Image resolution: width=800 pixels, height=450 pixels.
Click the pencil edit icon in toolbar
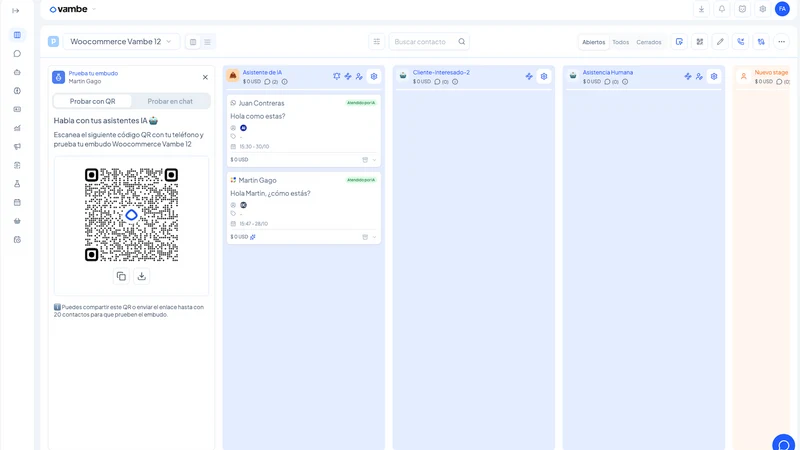(720, 42)
